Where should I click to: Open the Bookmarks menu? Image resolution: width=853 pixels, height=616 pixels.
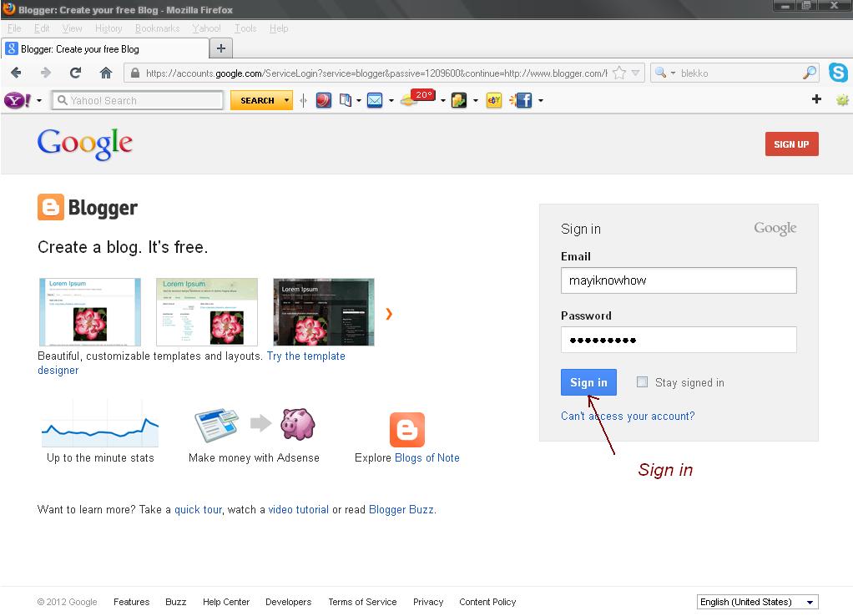pos(157,28)
